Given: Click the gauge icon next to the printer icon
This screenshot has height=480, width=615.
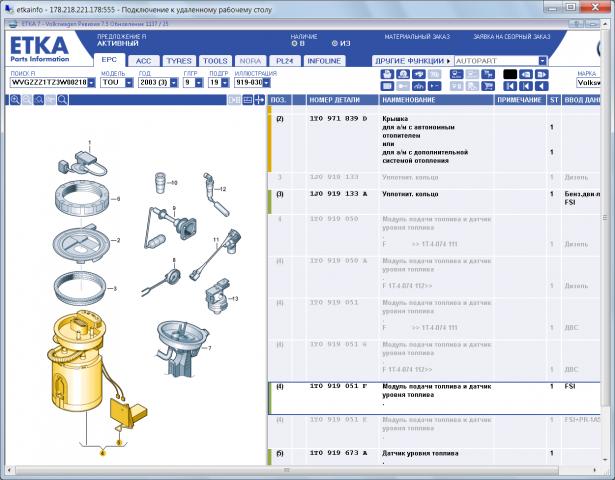Looking at the screenshot, I should click(403, 74).
